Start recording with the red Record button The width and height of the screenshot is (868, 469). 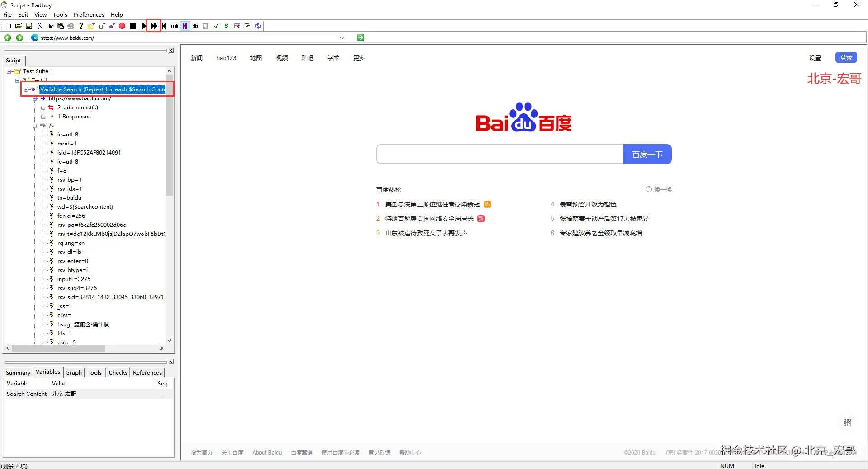click(122, 26)
